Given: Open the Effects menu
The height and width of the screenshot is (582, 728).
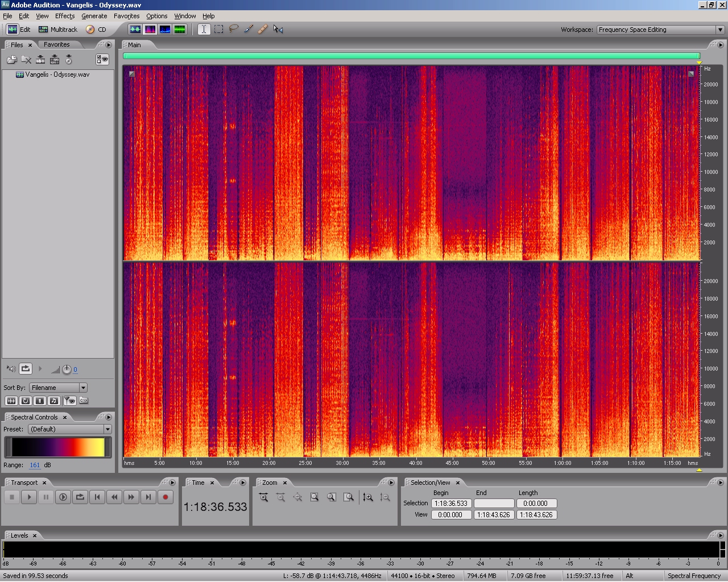Looking at the screenshot, I should [x=65, y=16].
